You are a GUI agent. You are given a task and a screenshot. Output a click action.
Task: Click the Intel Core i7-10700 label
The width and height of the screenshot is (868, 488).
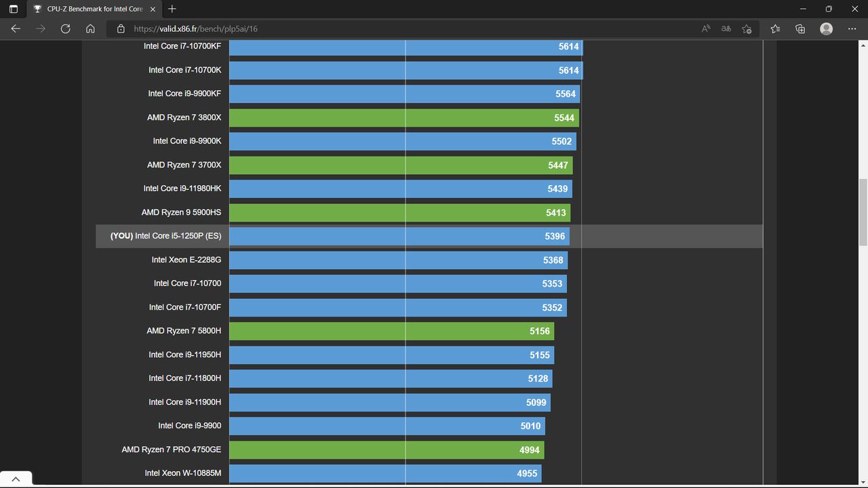click(x=187, y=283)
